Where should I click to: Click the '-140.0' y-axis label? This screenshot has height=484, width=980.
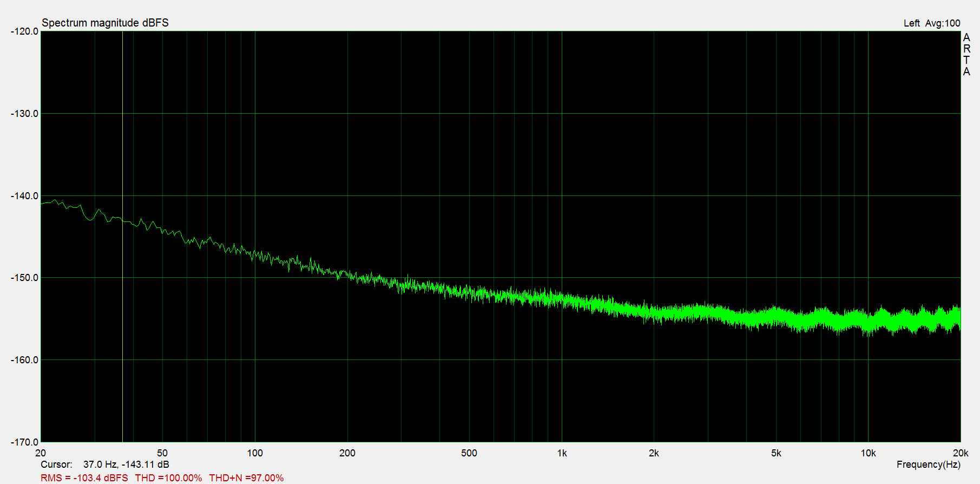pos(25,196)
